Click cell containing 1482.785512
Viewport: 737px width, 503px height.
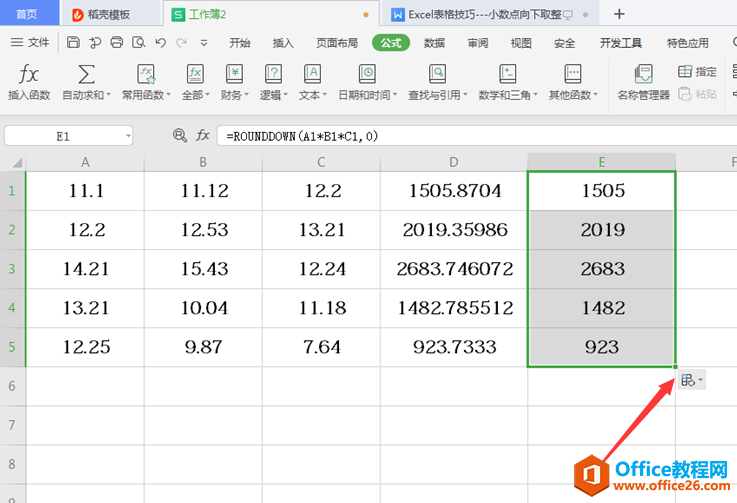tap(454, 308)
